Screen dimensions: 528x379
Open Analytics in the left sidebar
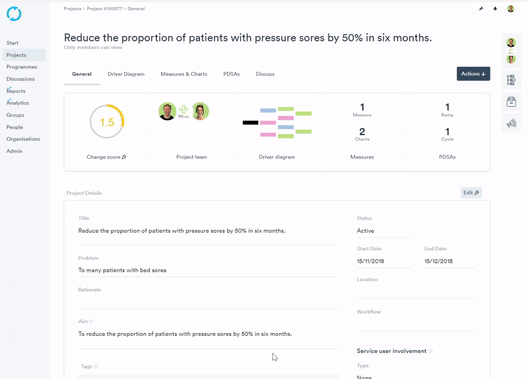click(x=18, y=103)
